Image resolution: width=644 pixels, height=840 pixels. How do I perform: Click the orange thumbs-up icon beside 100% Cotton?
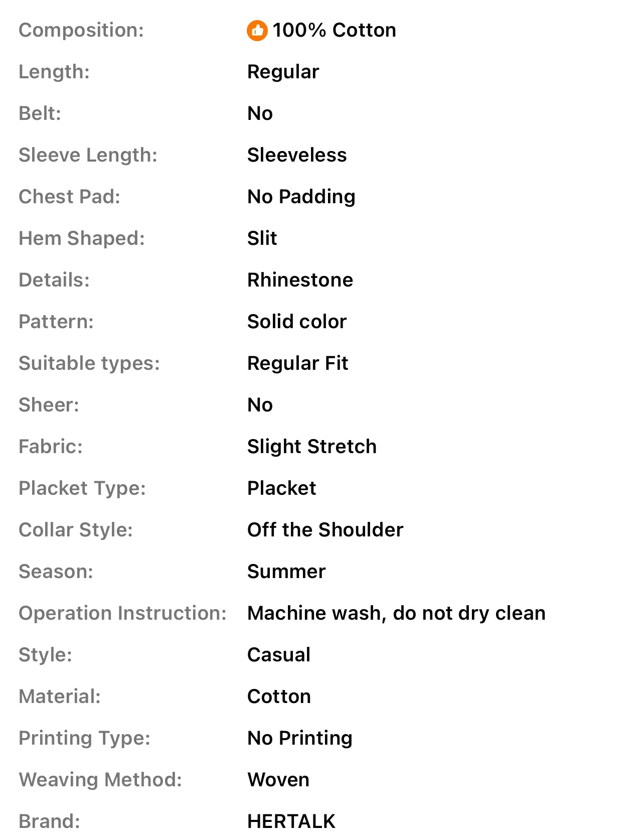coord(257,31)
